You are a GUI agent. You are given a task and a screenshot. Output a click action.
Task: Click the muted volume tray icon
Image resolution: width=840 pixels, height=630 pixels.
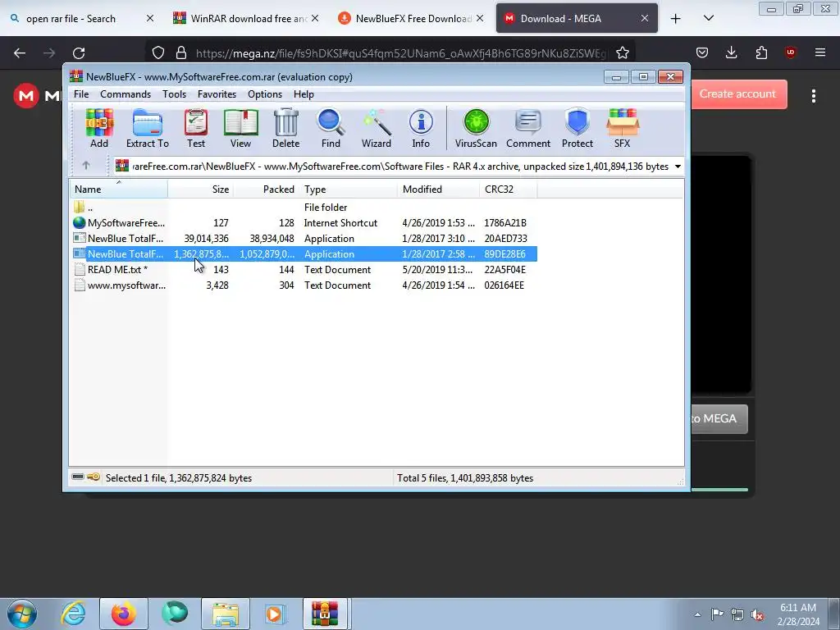click(757, 615)
